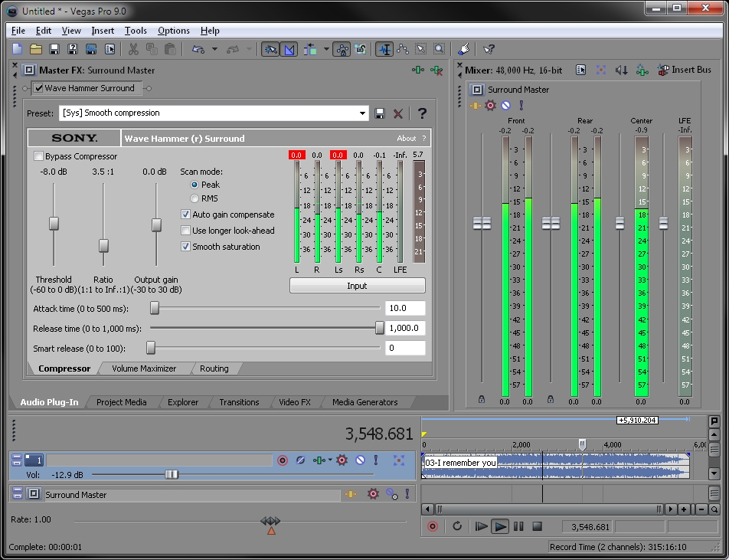Open a project with the folder icon
The height and width of the screenshot is (560, 729).
[36, 49]
